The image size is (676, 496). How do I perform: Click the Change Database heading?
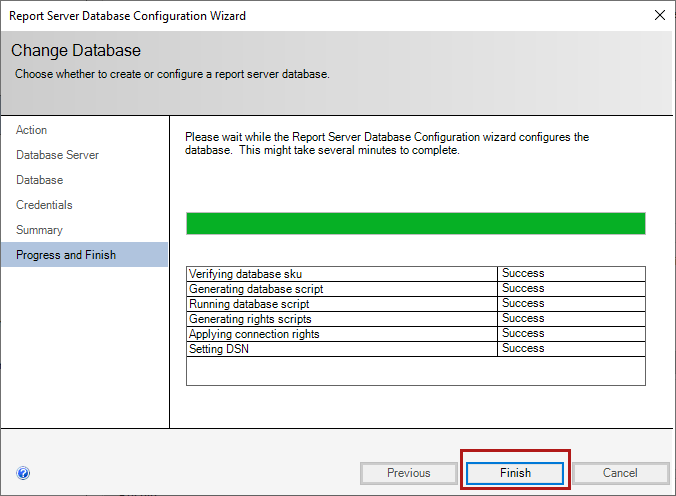point(76,50)
